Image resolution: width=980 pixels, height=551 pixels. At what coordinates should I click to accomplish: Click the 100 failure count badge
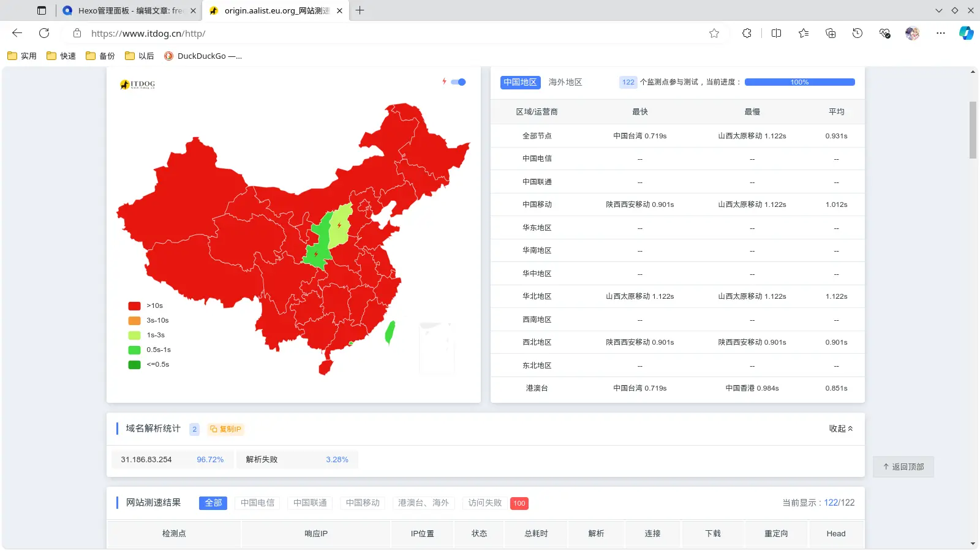click(x=519, y=503)
